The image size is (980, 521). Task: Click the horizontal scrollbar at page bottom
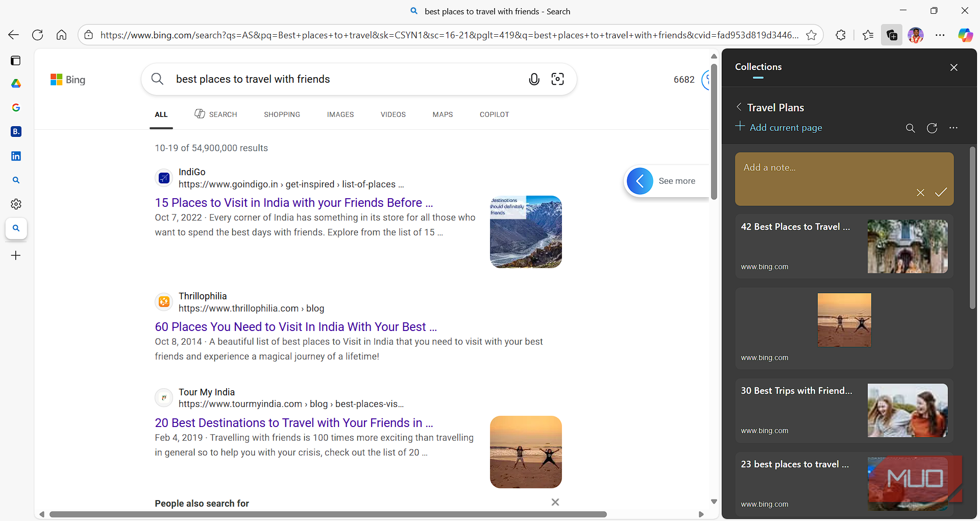click(x=328, y=514)
